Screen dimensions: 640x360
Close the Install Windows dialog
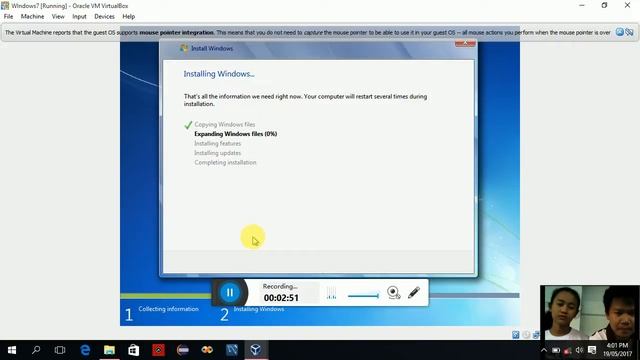(x=465, y=43)
